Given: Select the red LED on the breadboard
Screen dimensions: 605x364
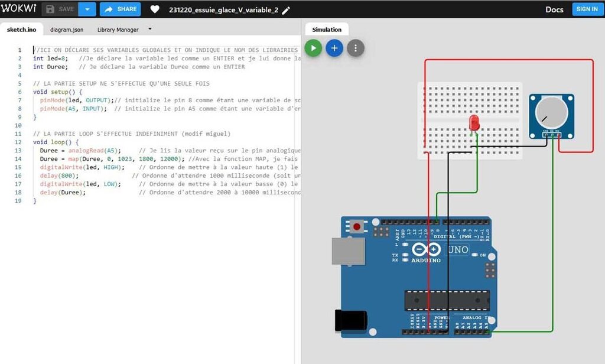Looking at the screenshot, I should [474, 123].
